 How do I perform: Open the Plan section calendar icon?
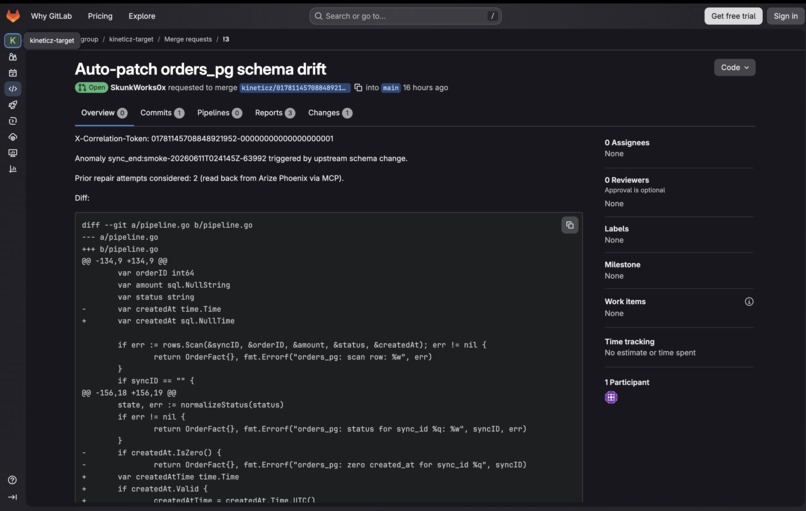click(13, 72)
